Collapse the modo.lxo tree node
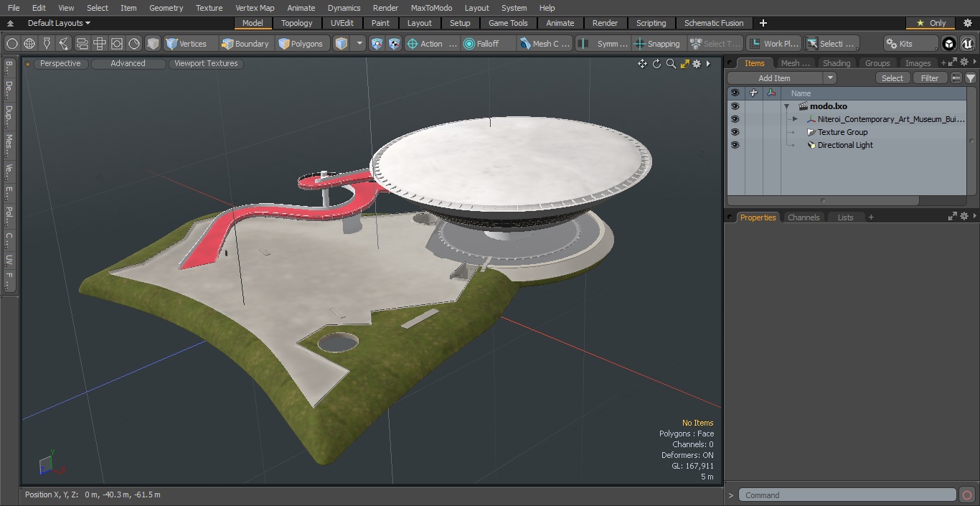This screenshot has height=506, width=980. coord(786,106)
